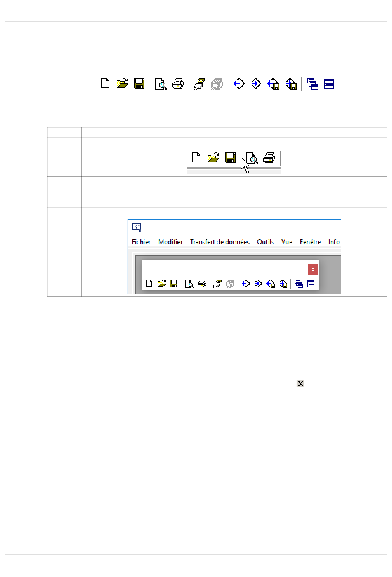Screen dimensions: 392x577
Task: Click New file icon in the top toolbar
Action: (x=105, y=83)
